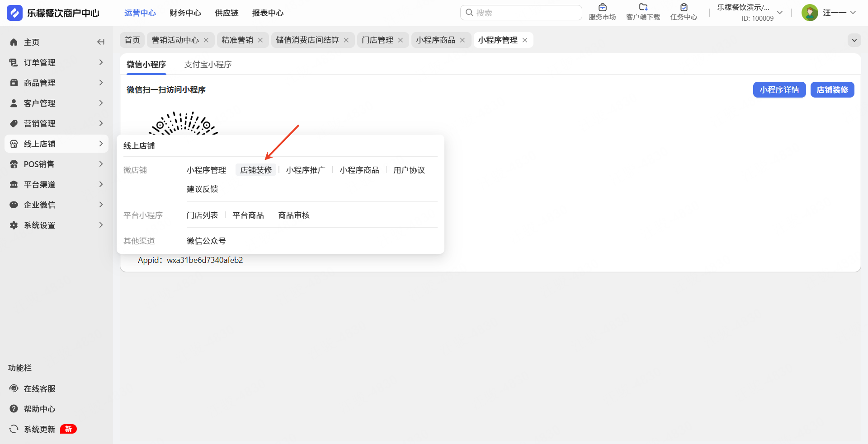Open 用户协议 in flyout menu
The width and height of the screenshot is (868, 444).
[x=409, y=170]
